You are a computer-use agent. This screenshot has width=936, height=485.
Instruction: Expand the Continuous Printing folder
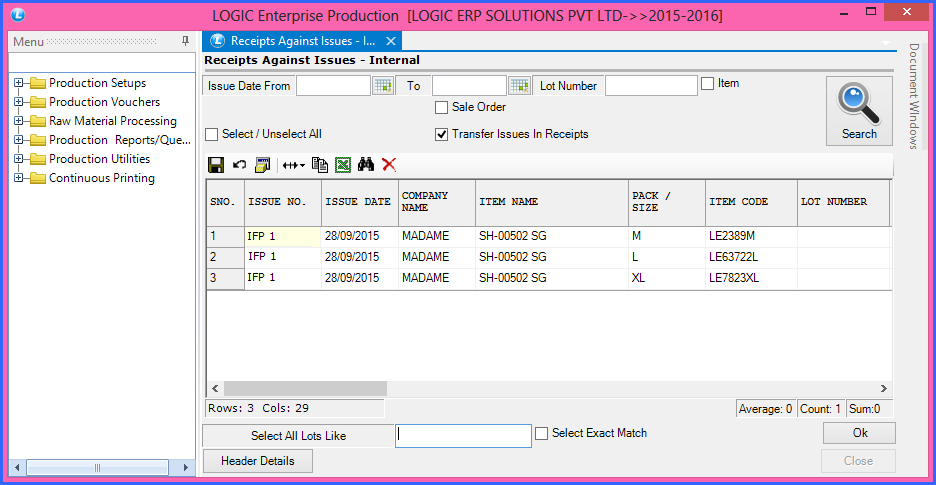[x=19, y=178]
